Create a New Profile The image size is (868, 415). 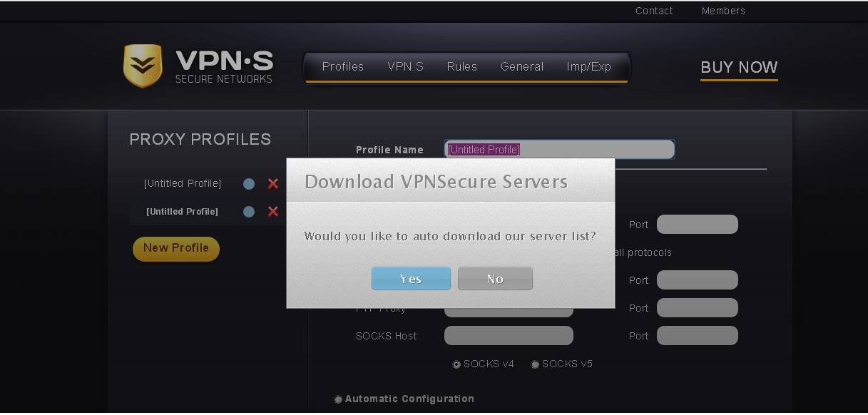pos(176,248)
